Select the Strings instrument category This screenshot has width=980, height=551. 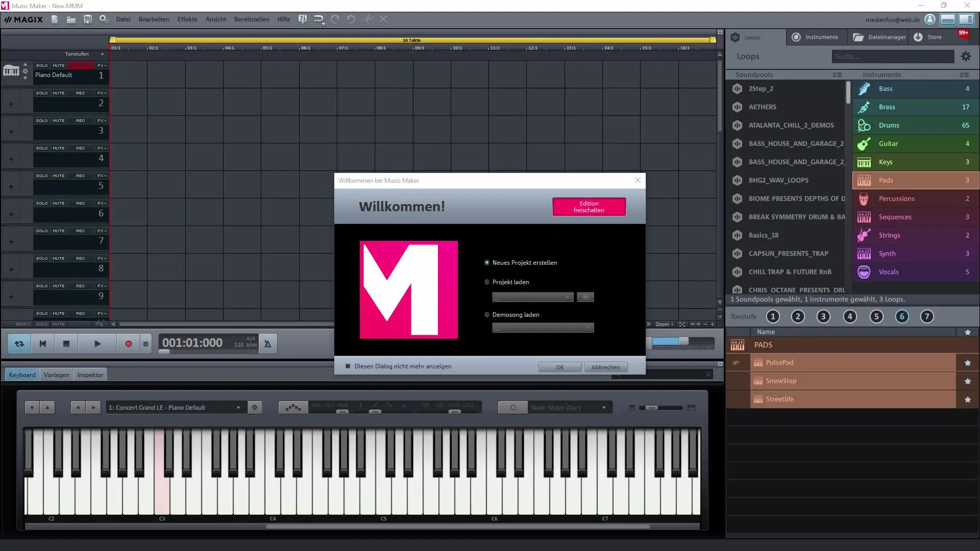tap(915, 236)
